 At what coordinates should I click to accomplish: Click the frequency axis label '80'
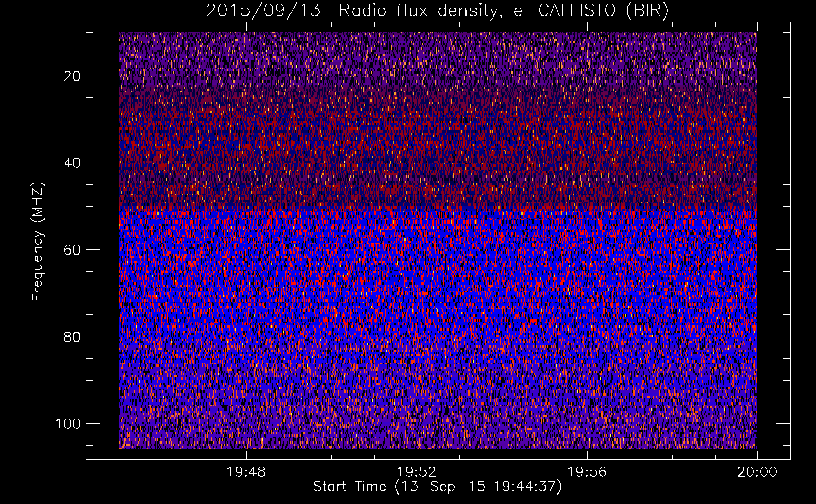[x=73, y=337]
